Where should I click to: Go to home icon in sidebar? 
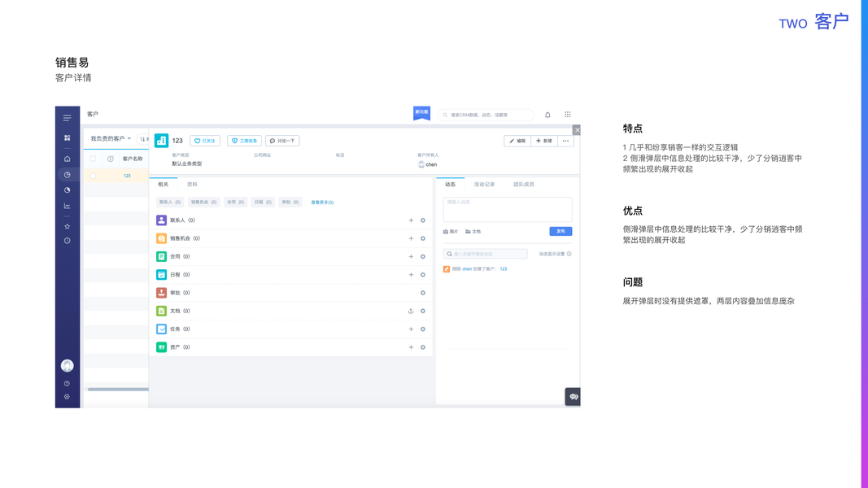point(67,159)
